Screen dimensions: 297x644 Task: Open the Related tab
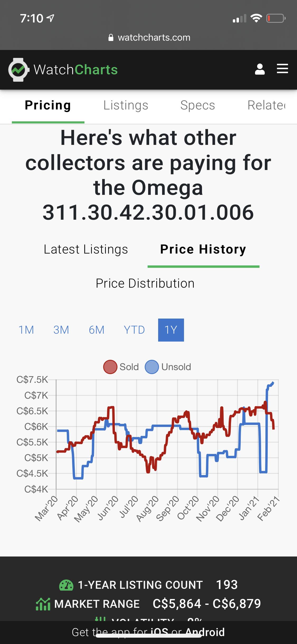[x=267, y=105]
